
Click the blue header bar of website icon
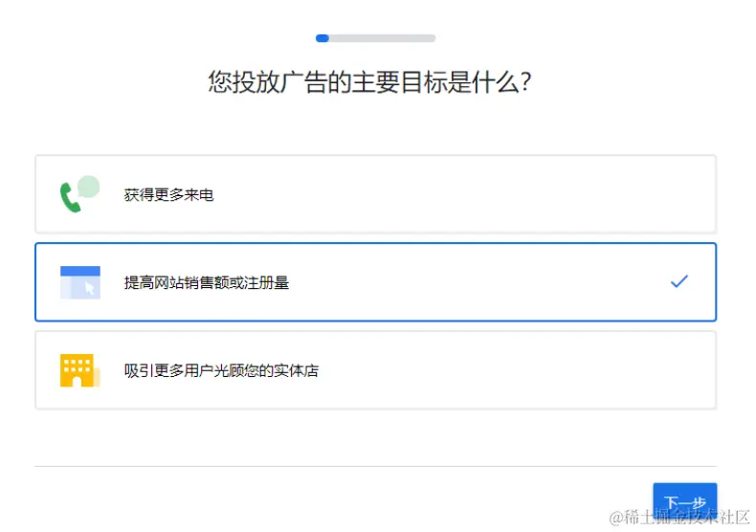click(x=79, y=271)
